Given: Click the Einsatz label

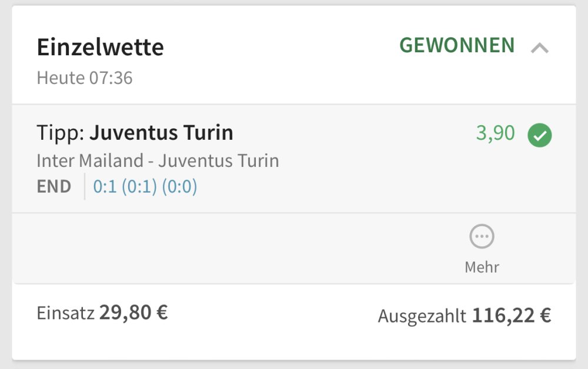Looking at the screenshot, I should [65, 313].
